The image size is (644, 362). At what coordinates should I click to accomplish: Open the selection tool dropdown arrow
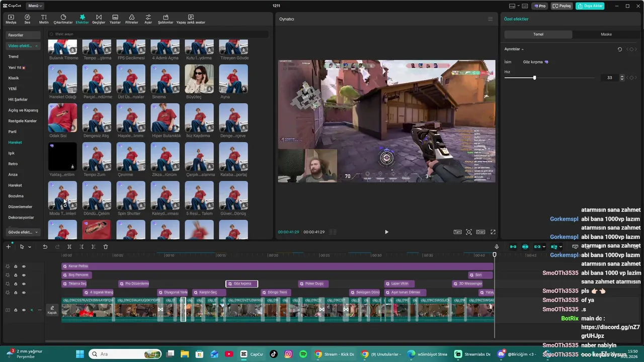coord(29,247)
